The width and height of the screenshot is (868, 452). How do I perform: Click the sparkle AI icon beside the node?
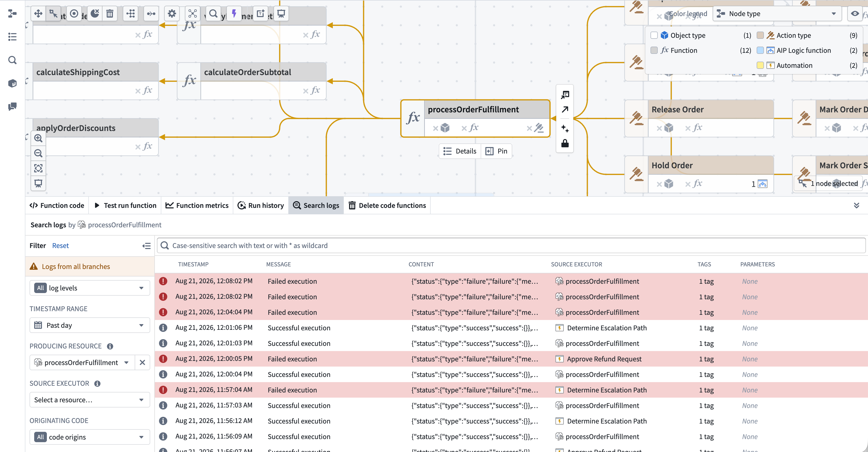(565, 129)
